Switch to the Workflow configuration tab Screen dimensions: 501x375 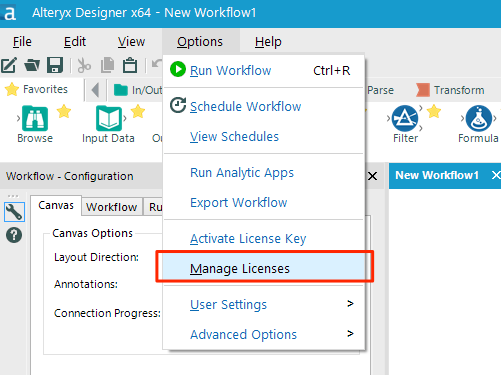click(112, 207)
